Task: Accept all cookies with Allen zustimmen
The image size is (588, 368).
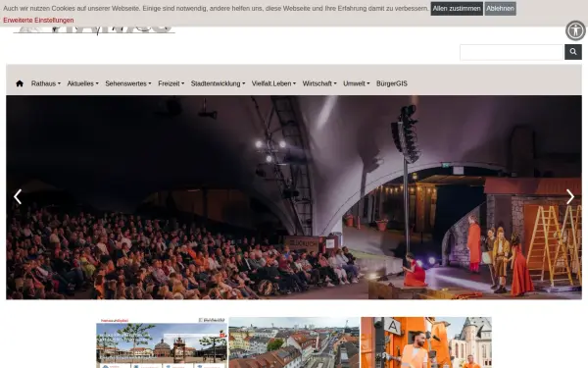Action: click(x=457, y=8)
